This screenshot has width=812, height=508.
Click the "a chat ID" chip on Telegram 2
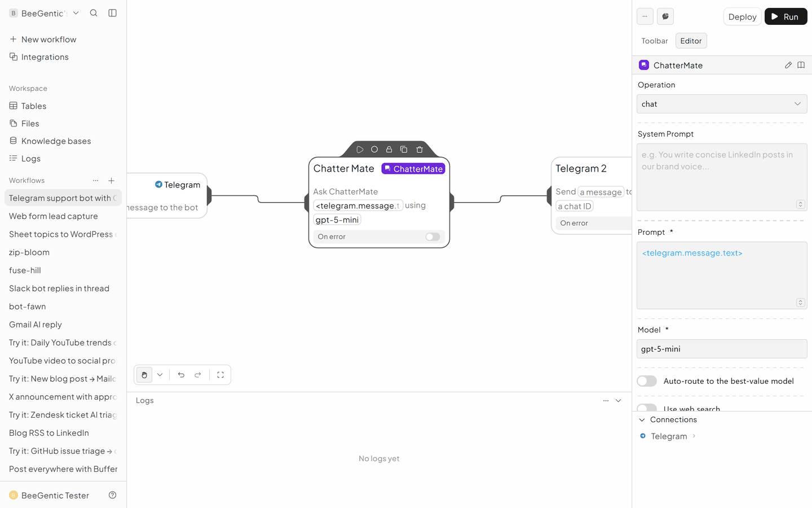coord(575,206)
